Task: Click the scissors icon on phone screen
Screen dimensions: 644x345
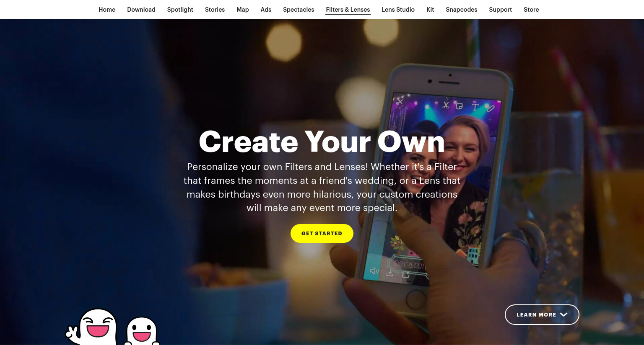Action: click(446, 105)
